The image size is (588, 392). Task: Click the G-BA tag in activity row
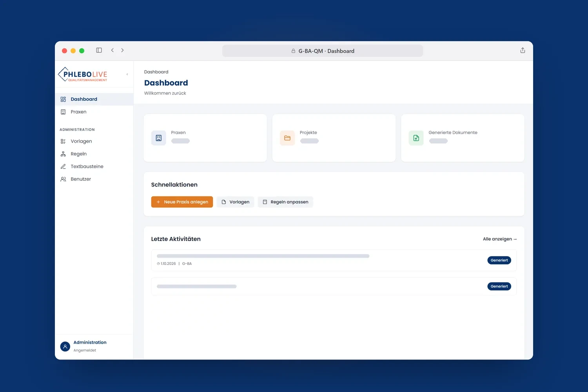(187, 264)
